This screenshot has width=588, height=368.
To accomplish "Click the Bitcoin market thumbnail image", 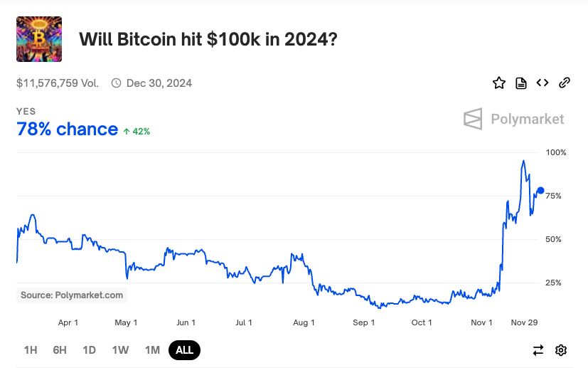I will pos(39,39).
